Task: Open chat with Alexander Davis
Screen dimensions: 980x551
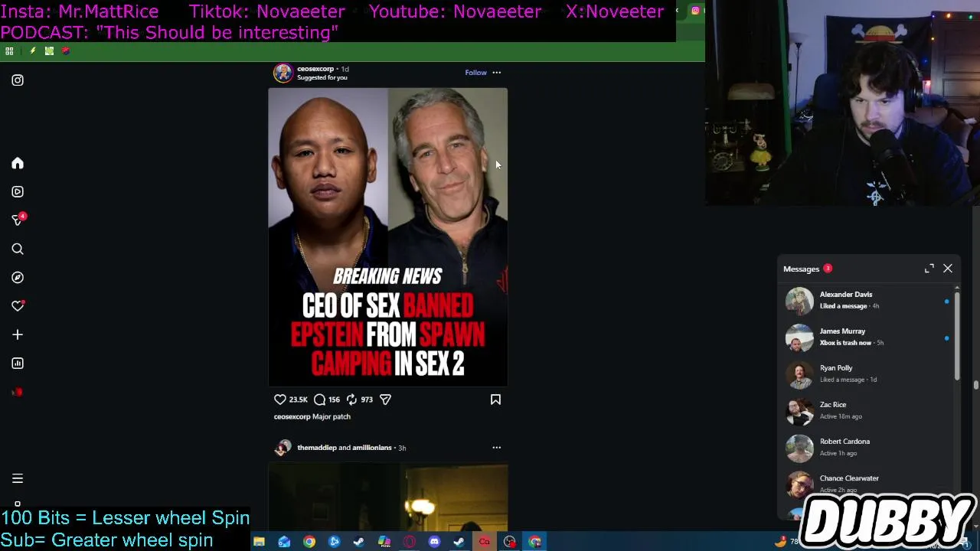Action: (x=867, y=301)
